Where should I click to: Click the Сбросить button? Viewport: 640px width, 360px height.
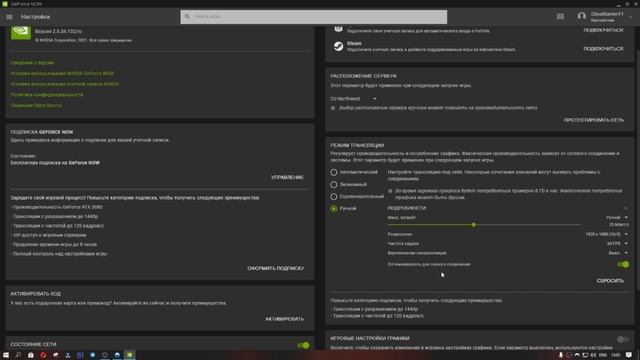click(610, 281)
